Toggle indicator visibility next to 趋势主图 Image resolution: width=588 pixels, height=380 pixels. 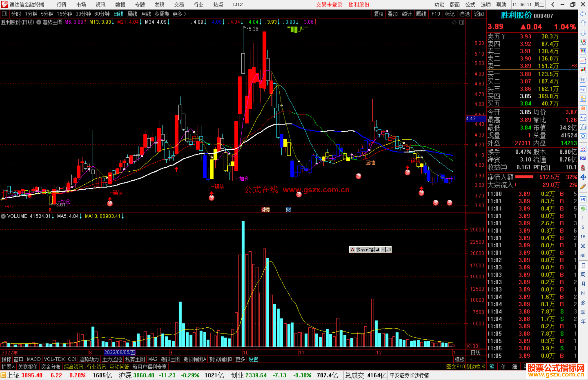[x=39, y=22]
